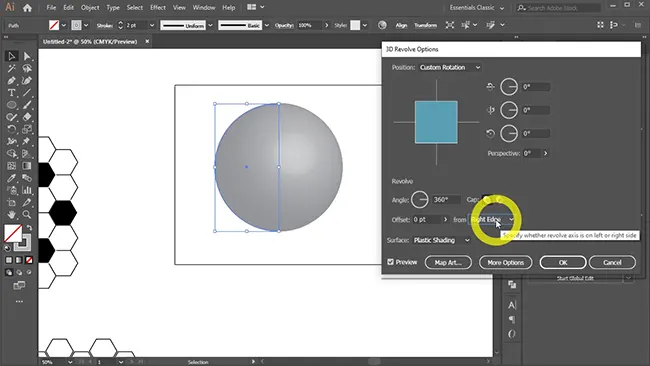Expand the Offset value arrow
Screen dimensions: 650x366
445,219
